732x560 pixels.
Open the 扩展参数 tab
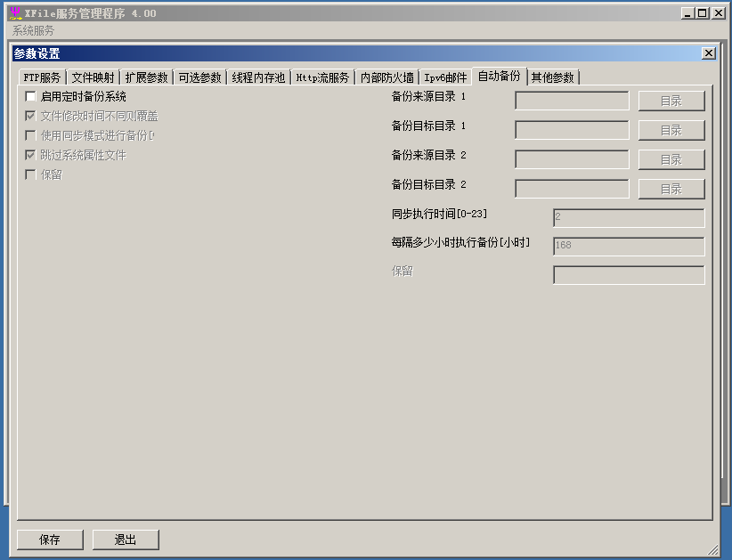[146, 77]
